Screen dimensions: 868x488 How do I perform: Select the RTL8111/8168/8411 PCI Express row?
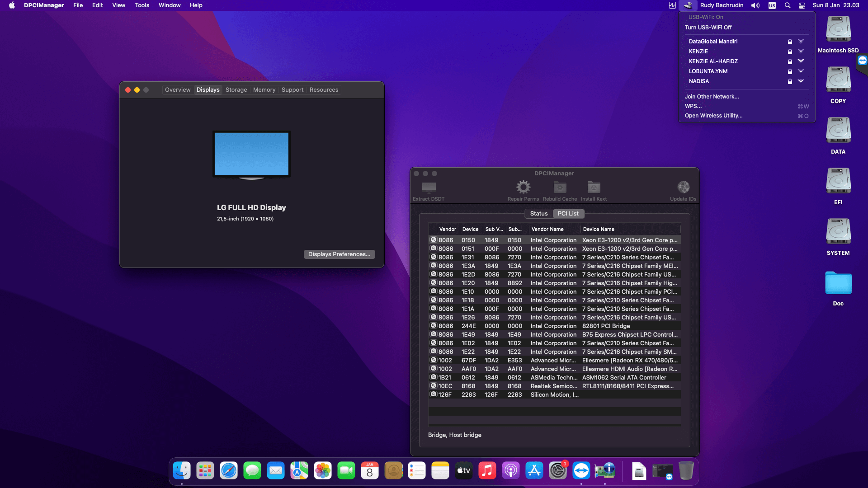click(x=555, y=386)
